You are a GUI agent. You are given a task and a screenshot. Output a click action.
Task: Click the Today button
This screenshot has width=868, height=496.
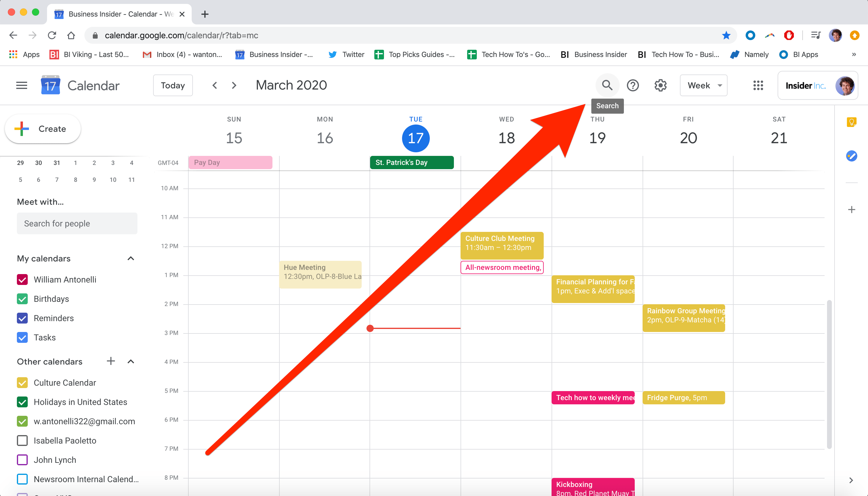(x=173, y=85)
